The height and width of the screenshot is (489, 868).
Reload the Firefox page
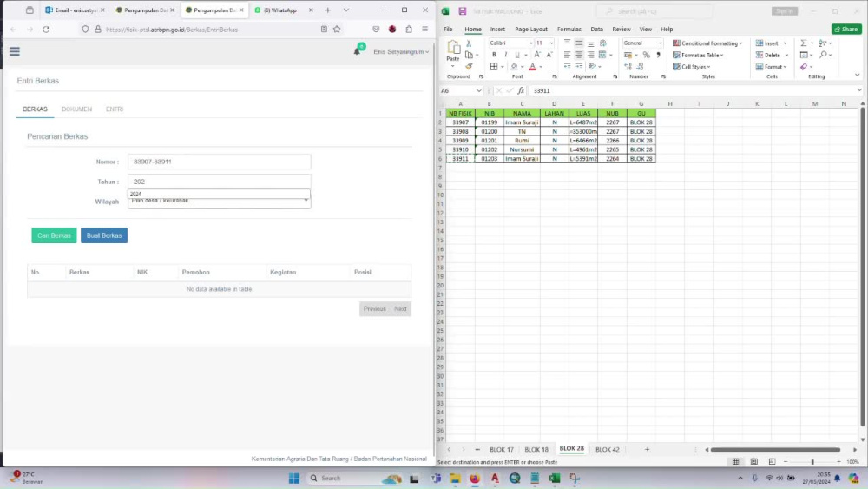pyautogui.click(x=46, y=30)
